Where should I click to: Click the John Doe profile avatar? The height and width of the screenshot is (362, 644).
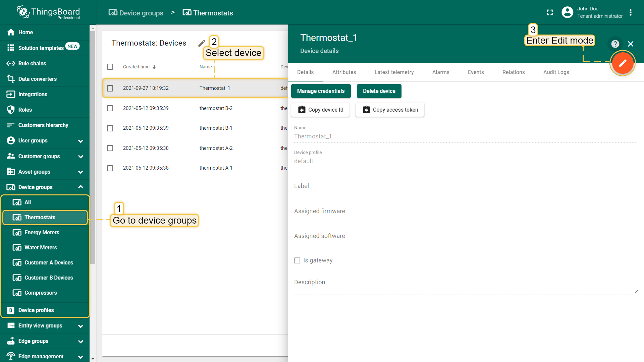pyautogui.click(x=567, y=12)
